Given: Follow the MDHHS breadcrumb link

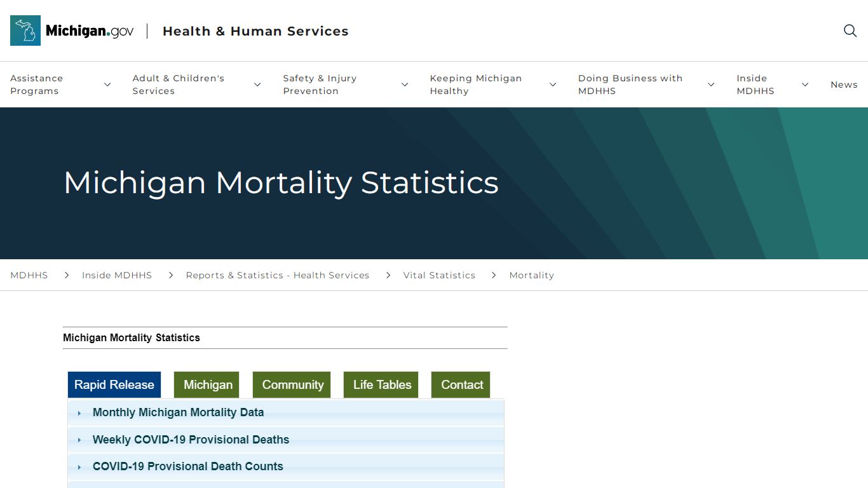Looking at the screenshot, I should pos(29,275).
